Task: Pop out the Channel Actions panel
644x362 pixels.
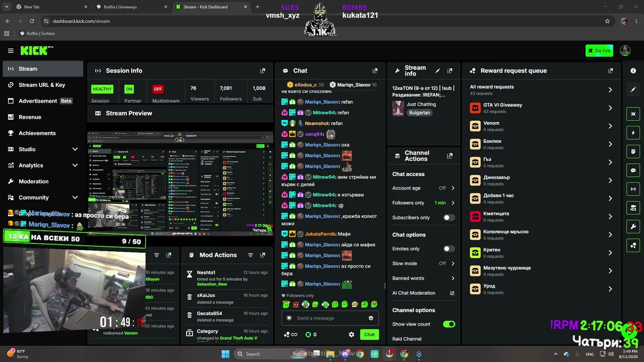Action: pos(450,156)
